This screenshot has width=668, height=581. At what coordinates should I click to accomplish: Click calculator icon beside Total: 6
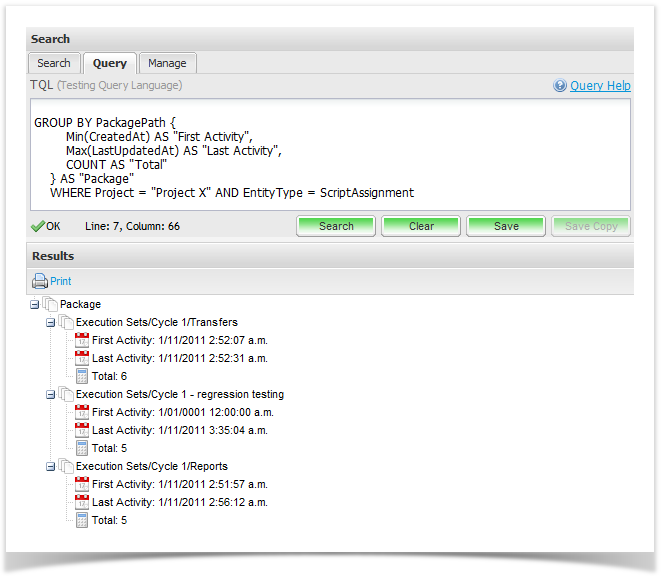point(82,376)
